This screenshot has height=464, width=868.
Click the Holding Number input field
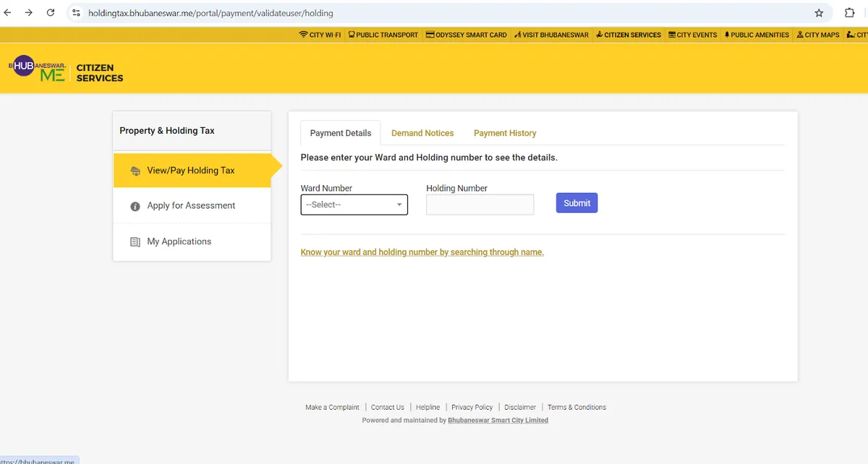point(480,205)
